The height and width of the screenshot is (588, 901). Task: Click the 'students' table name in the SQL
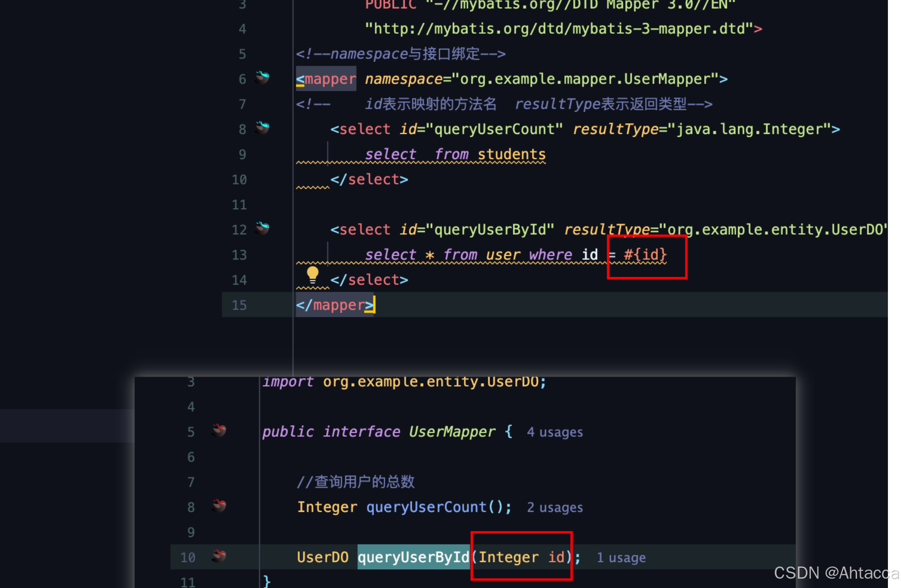point(511,154)
